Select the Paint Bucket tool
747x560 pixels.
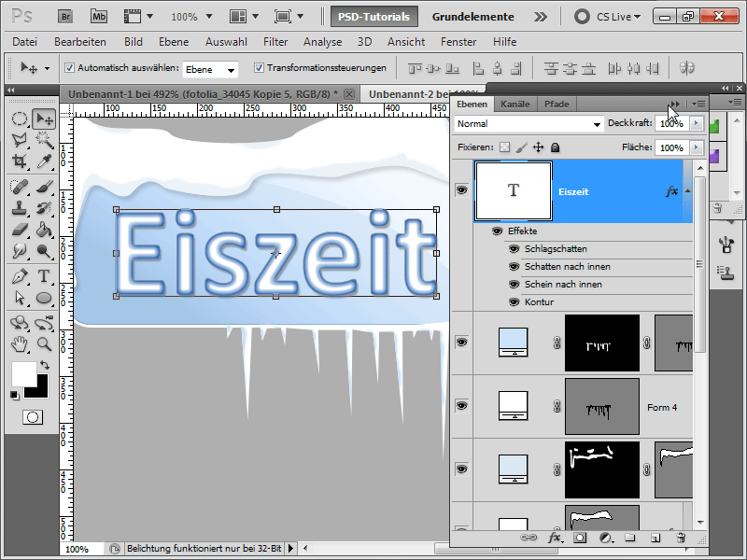44,230
